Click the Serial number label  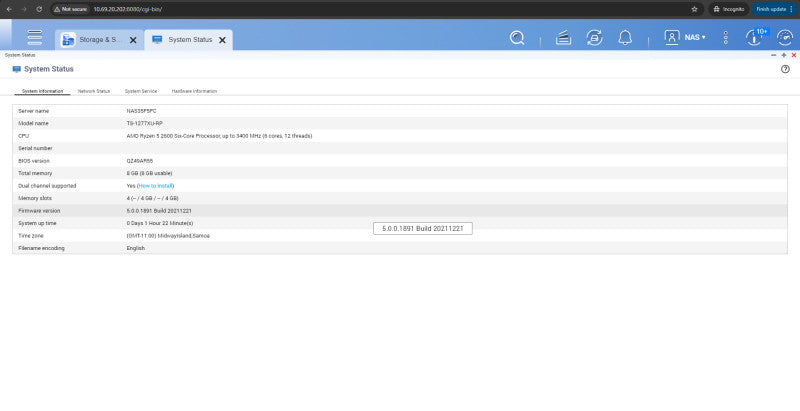[35, 148]
